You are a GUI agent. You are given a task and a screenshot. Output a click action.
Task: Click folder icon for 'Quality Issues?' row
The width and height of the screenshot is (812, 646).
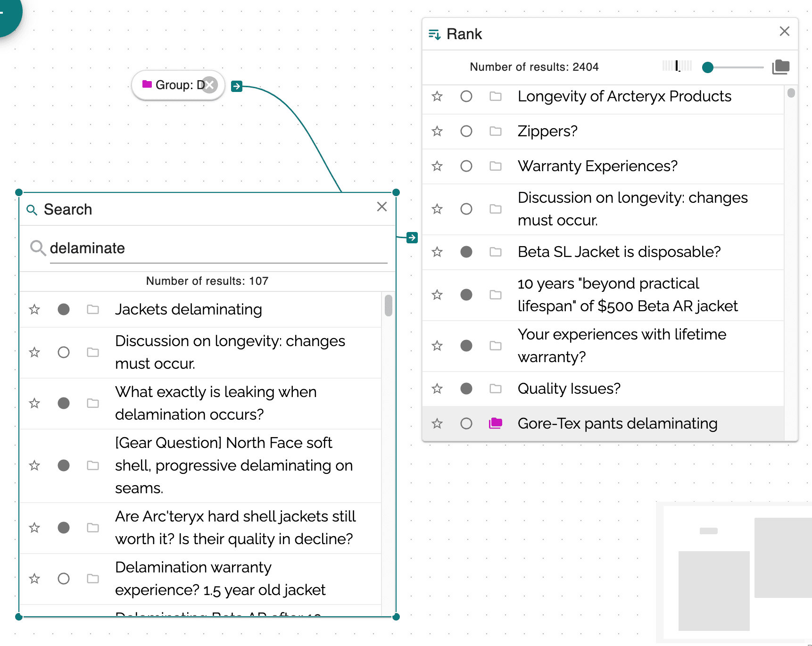point(496,389)
